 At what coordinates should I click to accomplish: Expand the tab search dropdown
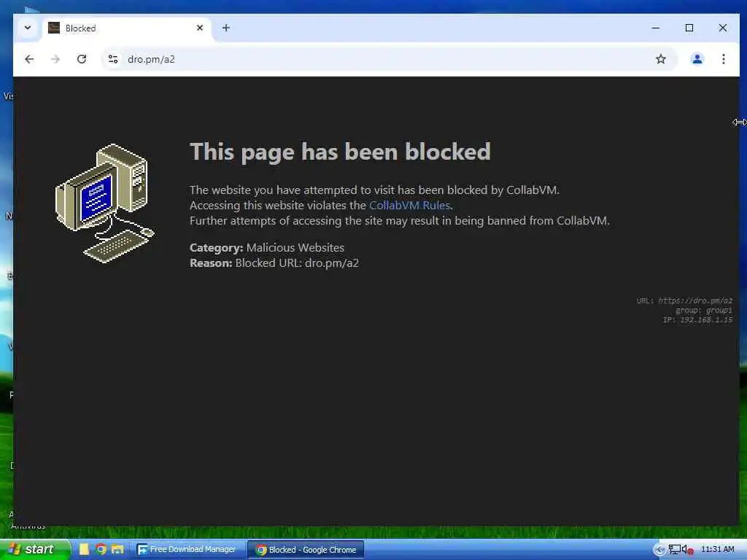point(28,28)
